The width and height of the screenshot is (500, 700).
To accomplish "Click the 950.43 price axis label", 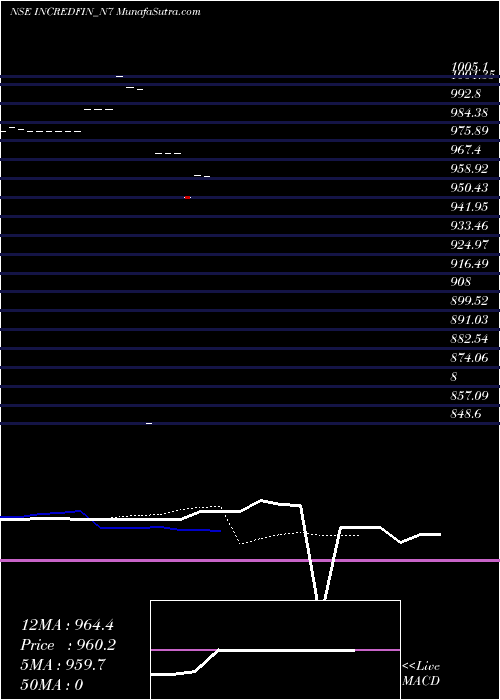I will pyautogui.click(x=469, y=188).
